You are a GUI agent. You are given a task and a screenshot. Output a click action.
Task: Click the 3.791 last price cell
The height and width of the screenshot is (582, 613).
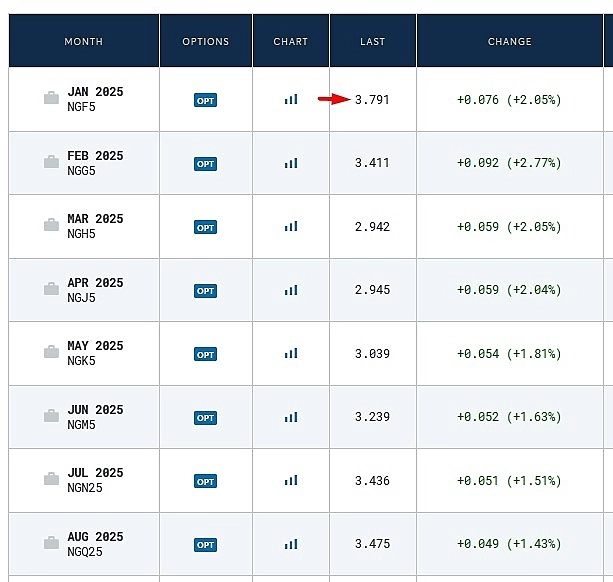pos(372,99)
